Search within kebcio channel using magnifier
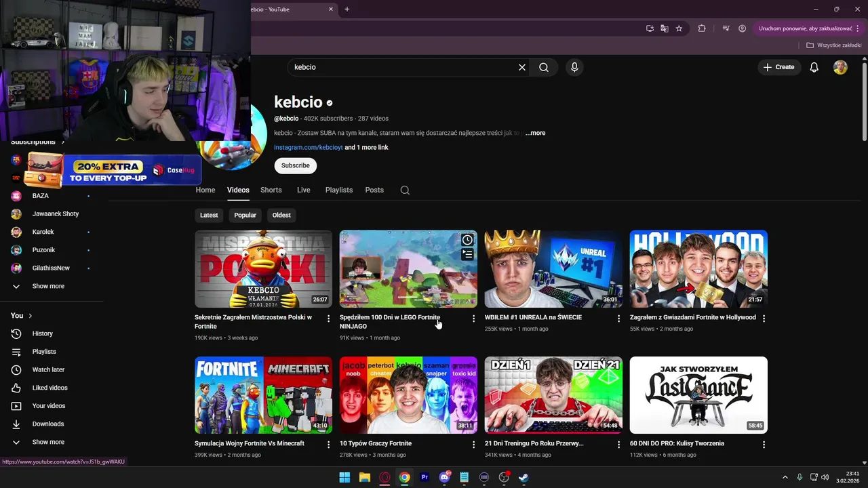Screen dimensions: 868x488 (405, 190)
